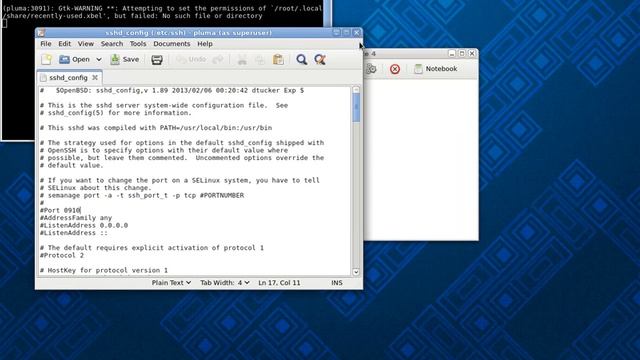Click the '#Port 0910' line
Image resolution: width=640 pixels, height=360 pixels.
point(60,210)
